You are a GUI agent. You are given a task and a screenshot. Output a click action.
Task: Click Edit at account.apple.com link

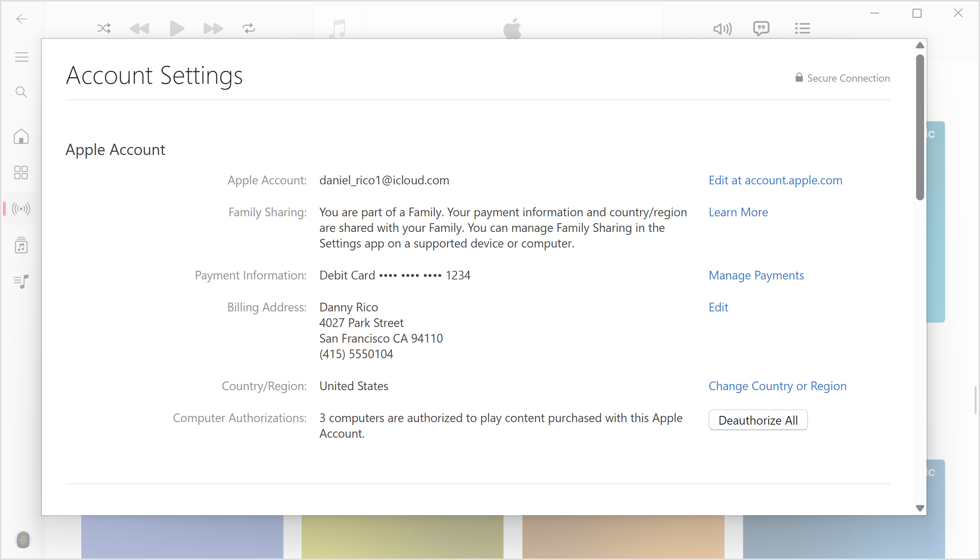(775, 180)
